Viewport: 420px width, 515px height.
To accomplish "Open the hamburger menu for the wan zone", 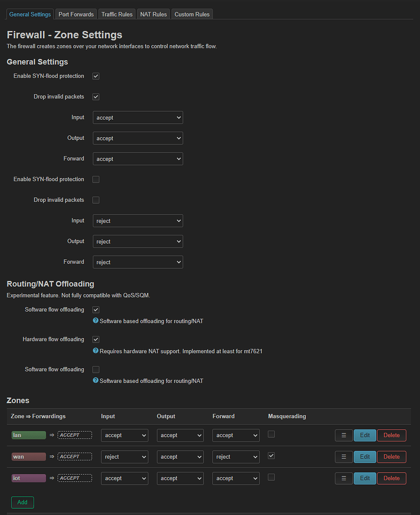I will (x=344, y=457).
